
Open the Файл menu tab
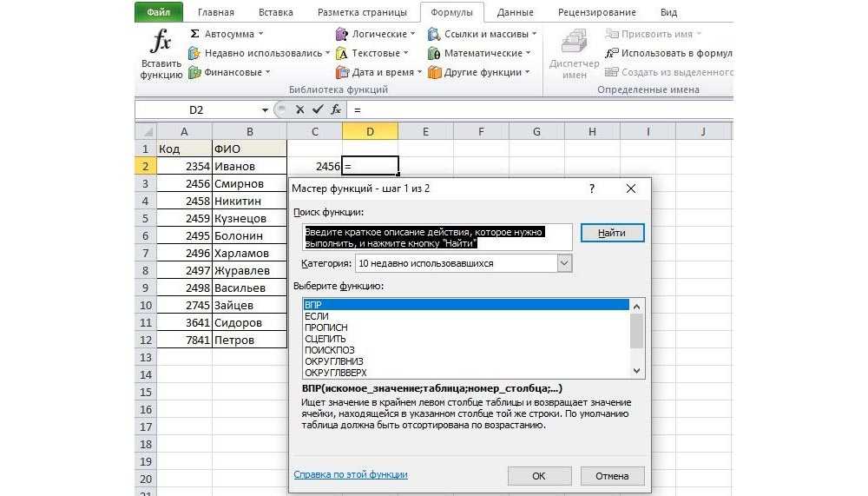pos(159,12)
